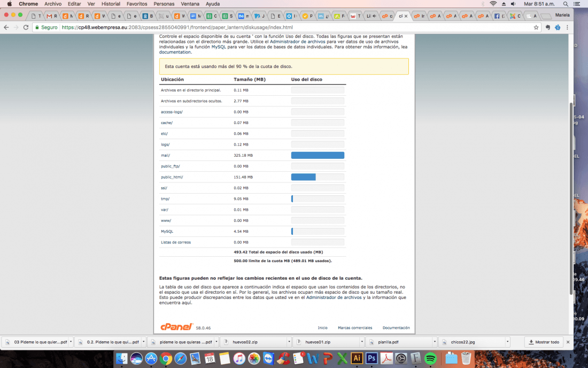Click the mail/ disk usage bar
This screenshot has width=588, height=368.
(318, 155)
